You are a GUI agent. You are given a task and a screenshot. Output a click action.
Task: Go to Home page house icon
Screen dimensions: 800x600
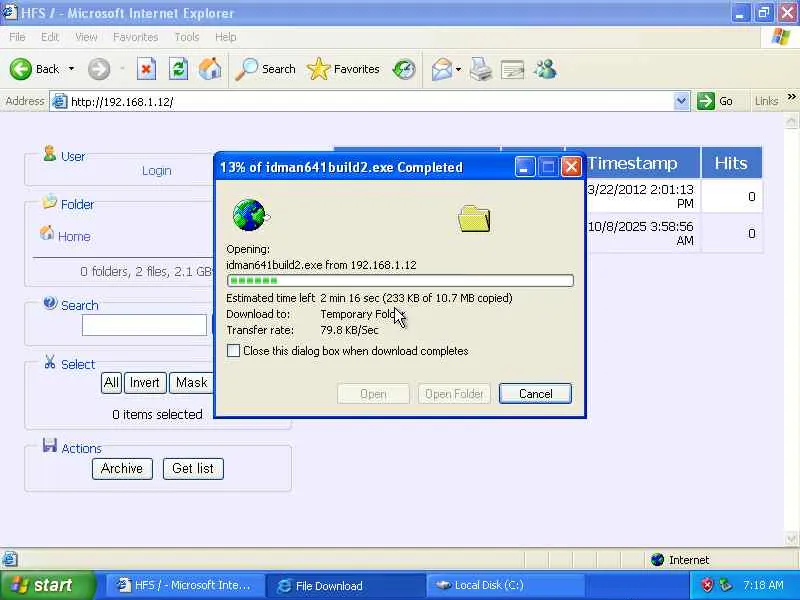(x=210, y=69)
